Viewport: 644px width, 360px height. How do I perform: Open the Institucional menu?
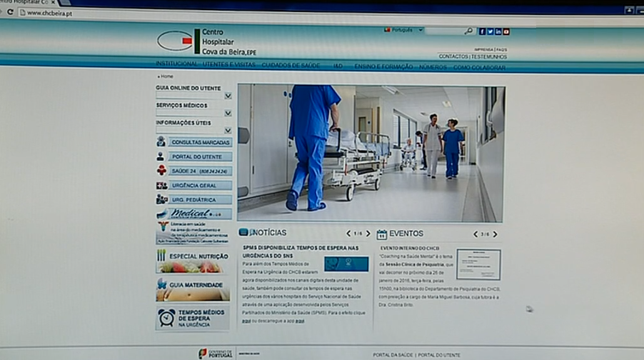[x=176, y=64]
